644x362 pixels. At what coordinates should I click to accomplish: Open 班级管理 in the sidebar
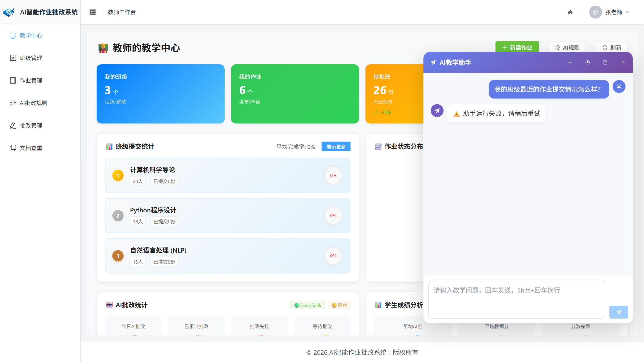coord(40,58)
